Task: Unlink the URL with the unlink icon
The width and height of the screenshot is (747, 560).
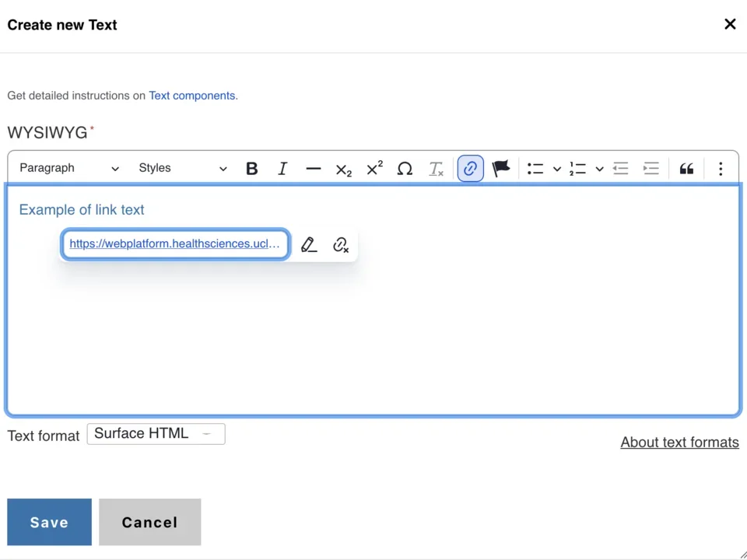Action: tap(340, 244)
